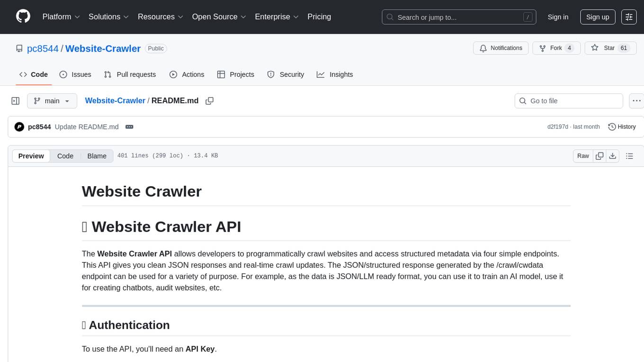The width and height of the screenshot is (644, 362).
Task: Open the more file actions menu
Action: coord(636,101)
